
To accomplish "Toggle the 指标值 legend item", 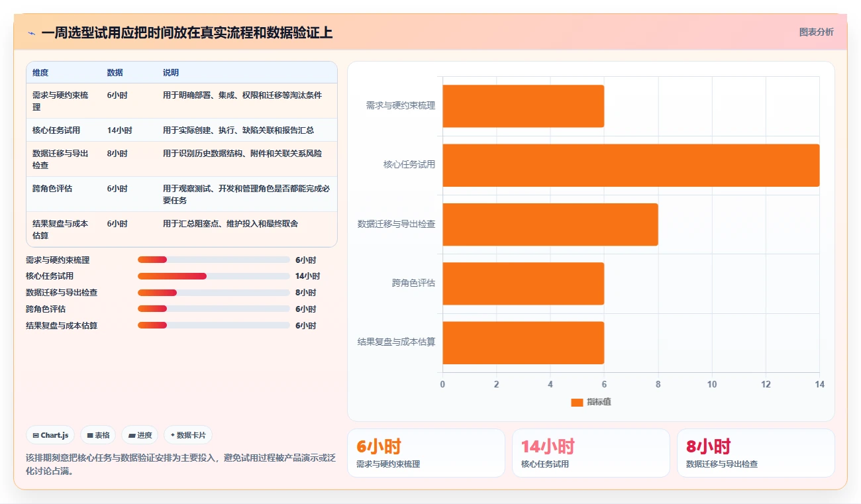I will [x=591, y=402].
